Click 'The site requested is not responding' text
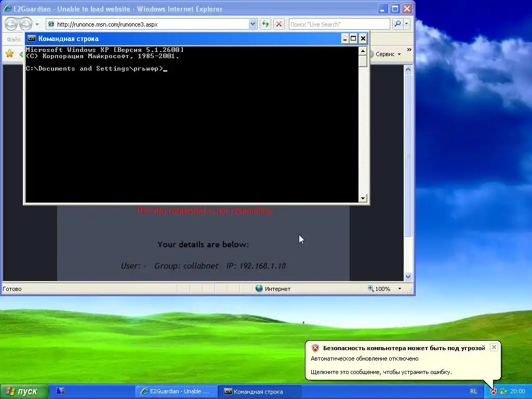This screenshot has height=399, width=532. (204, 210)
